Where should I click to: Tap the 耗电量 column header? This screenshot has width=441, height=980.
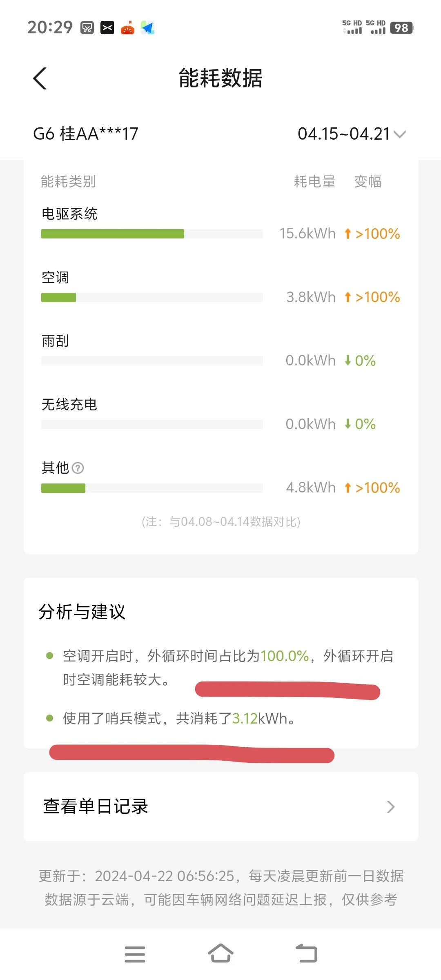(315, 181)
